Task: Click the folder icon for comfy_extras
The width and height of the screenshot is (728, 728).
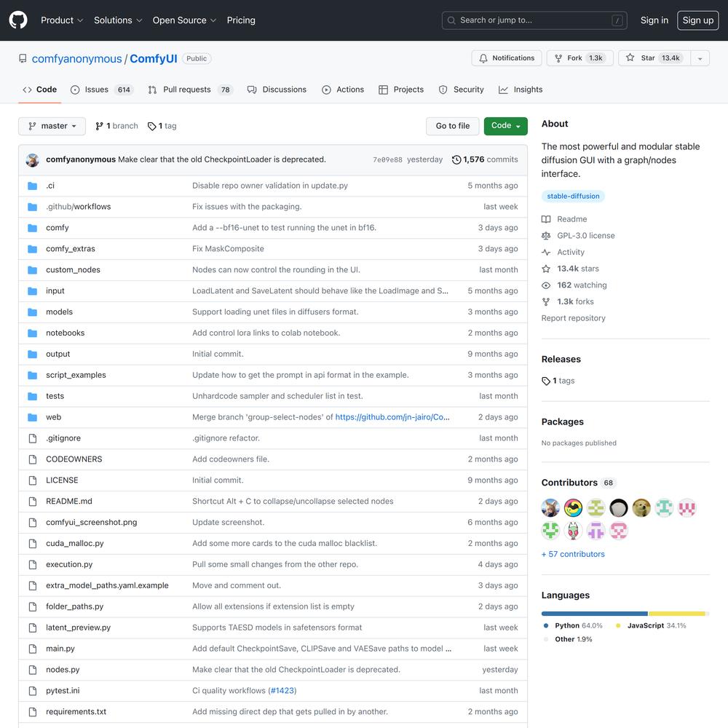Action: tap(32, 249)
